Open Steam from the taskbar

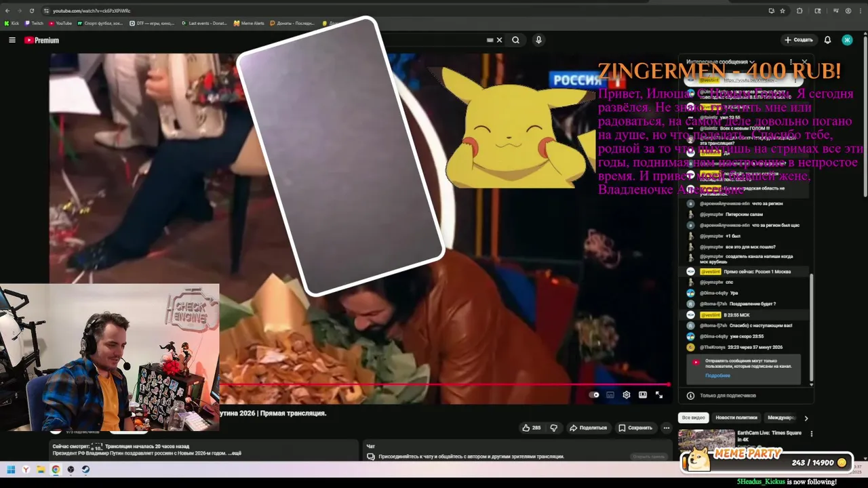point(85,469)
